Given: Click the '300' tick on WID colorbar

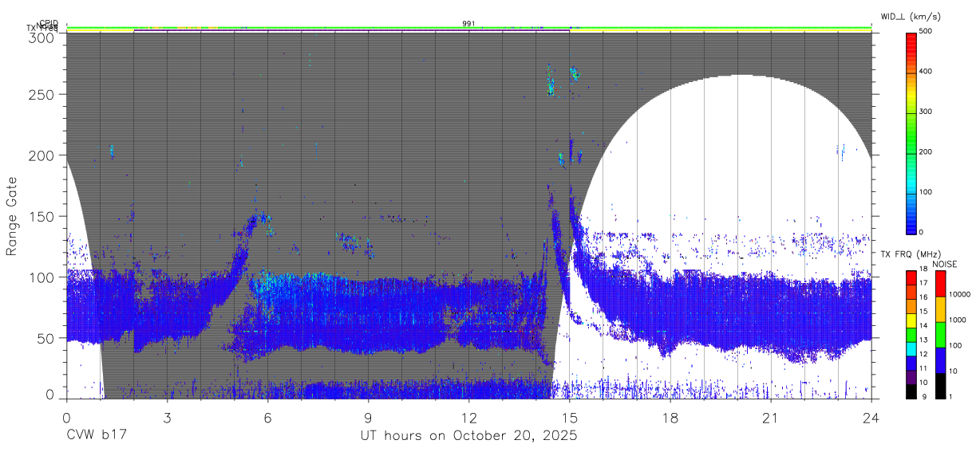Looking at the screenshot, I should pyautogui.click(x=927, y=112).
